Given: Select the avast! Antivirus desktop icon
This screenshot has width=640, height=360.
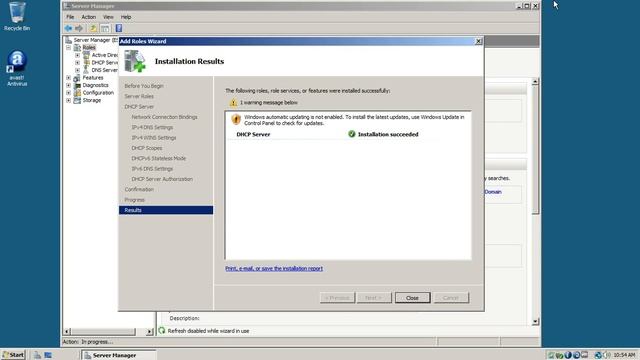Looking at the screenshot, I should 17,68.
